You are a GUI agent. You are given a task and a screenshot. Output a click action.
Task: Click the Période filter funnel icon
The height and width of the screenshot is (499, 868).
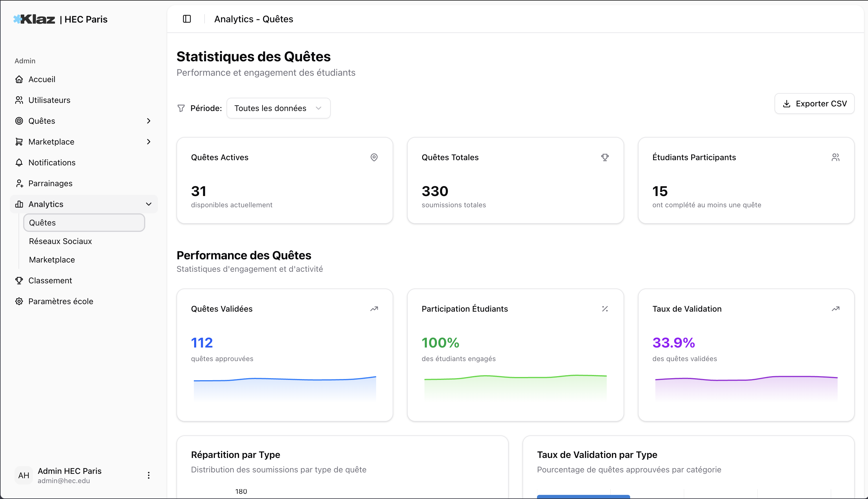(x=181, y=108)
